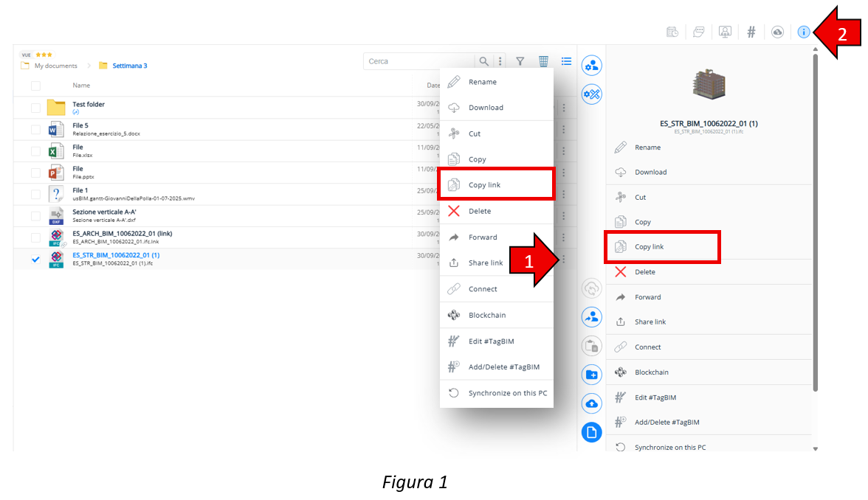Open three-dot menu for Test folder row
This screenshot has height=500, width=868.
(x=564, y=108)
